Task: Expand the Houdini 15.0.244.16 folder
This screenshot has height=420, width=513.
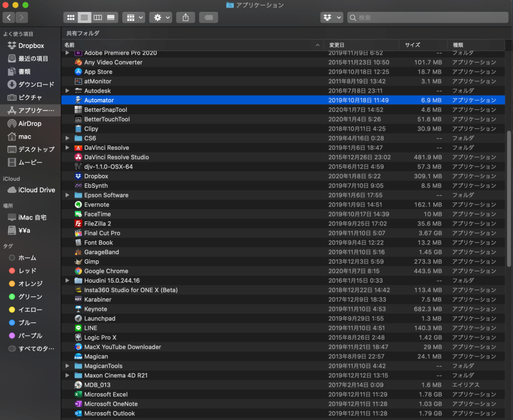Action: point(68,281)
